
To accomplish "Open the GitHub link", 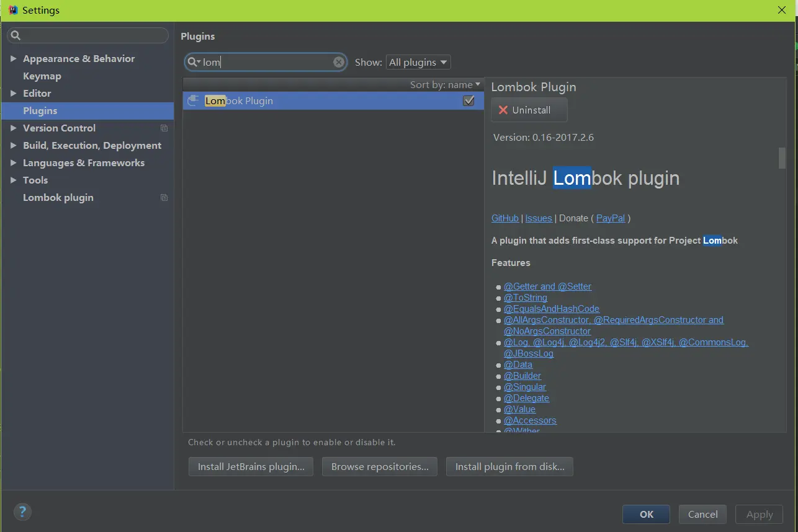I will point(505,218).
